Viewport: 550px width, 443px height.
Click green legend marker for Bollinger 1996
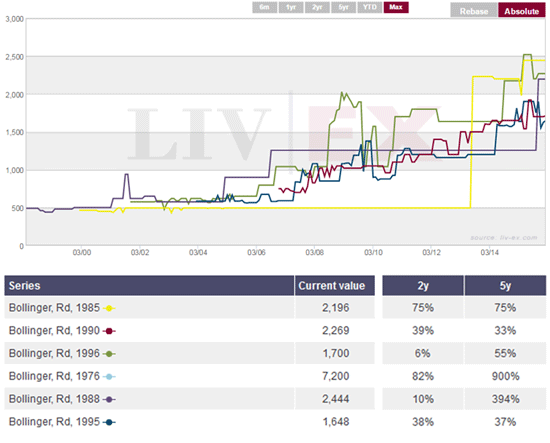pos(109,354)
